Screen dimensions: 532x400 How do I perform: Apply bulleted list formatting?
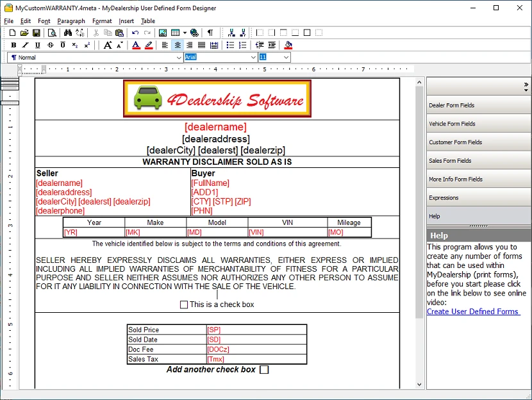[x=230, y=45]
